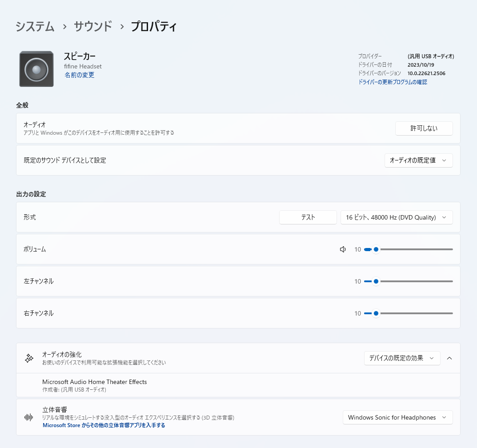477x448 pixels.
Task: Open Windows Sonic for Headphones dropdown
Action: pyautogui.click(x=397, y=418)
